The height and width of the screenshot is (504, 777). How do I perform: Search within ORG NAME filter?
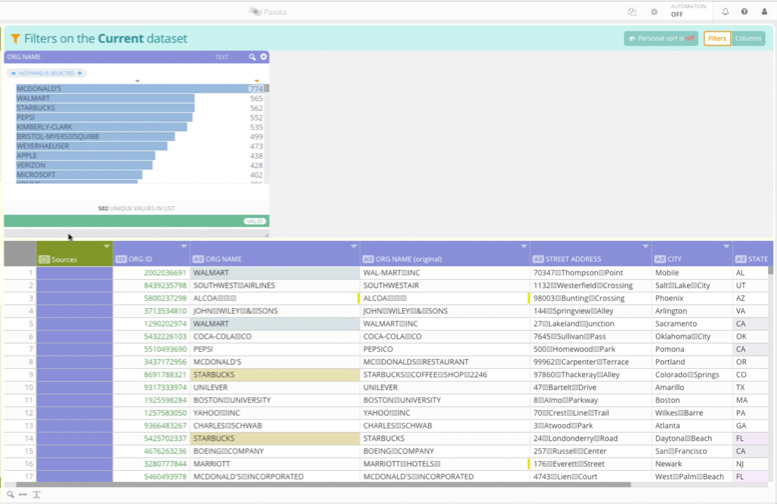pos(252,57)
